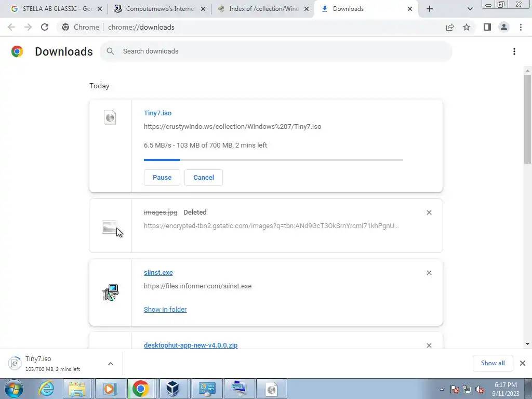Click the scrollbar up arrow
The height and width of the screenshot is (399, 532).
coord(527,71)
